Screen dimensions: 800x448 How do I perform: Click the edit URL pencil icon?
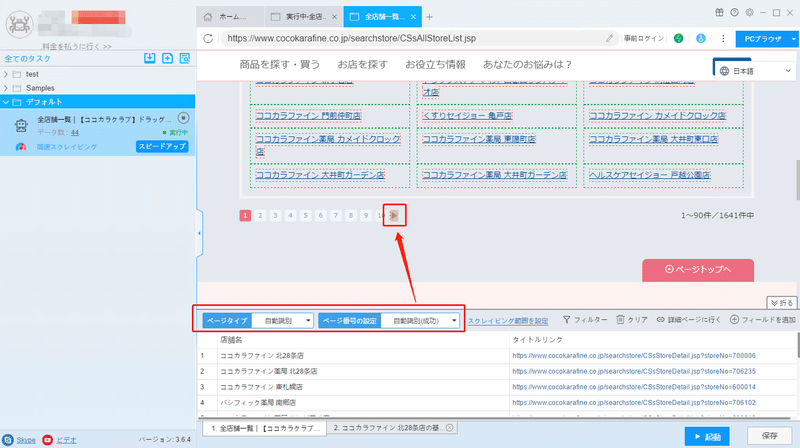pos(609,38)
